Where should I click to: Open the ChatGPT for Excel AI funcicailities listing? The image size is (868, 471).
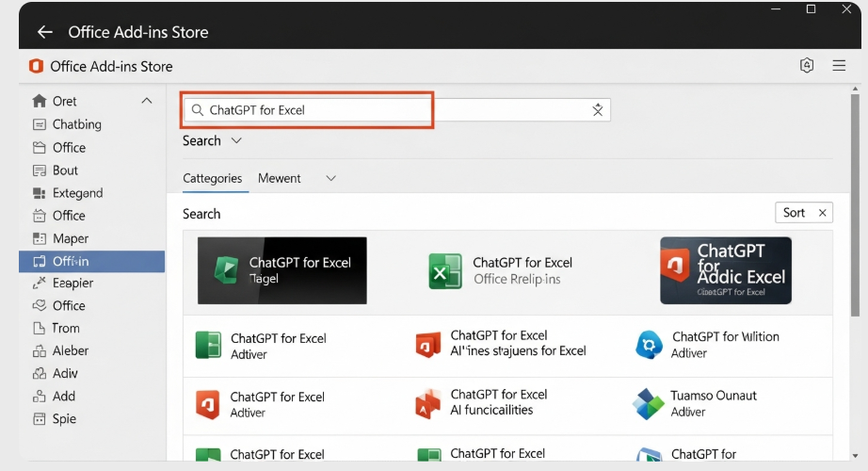pyautogui.click(x=482, y=402)
